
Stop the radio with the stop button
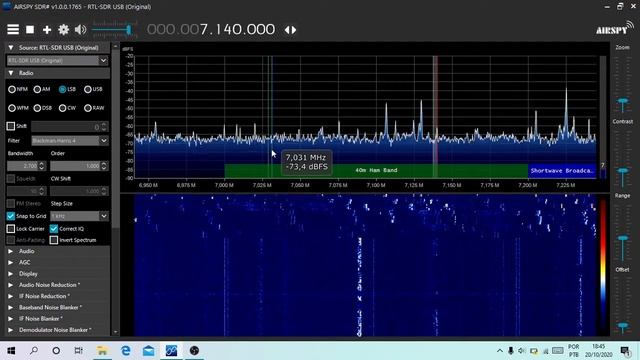coord(30,29)
